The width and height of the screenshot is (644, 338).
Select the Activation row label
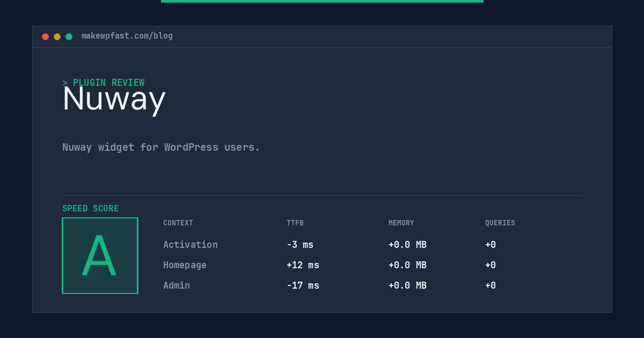tap(191, 245)
